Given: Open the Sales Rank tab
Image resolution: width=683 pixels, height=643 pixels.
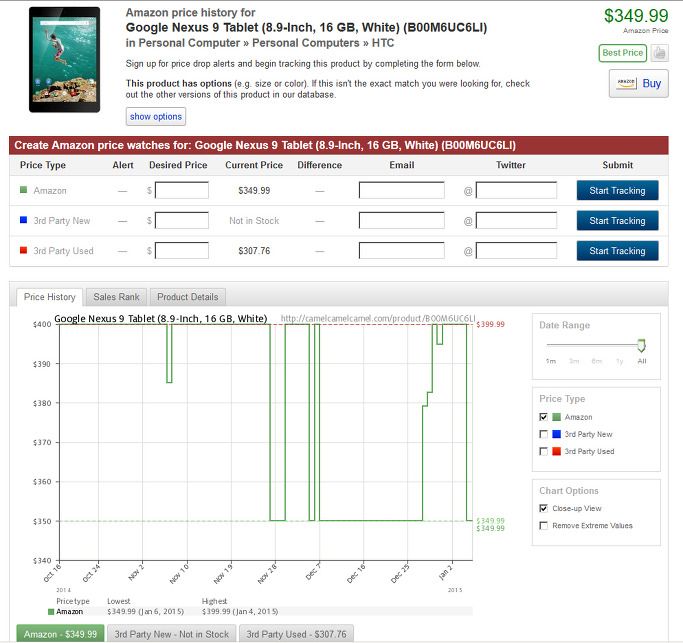Looking at the screenshot, I should 116,297.
